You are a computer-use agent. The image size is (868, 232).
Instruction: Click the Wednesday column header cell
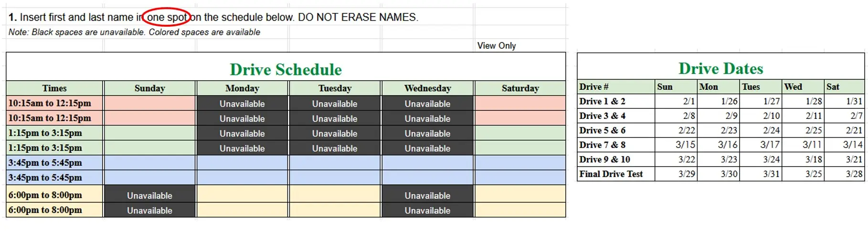(427, 88)
